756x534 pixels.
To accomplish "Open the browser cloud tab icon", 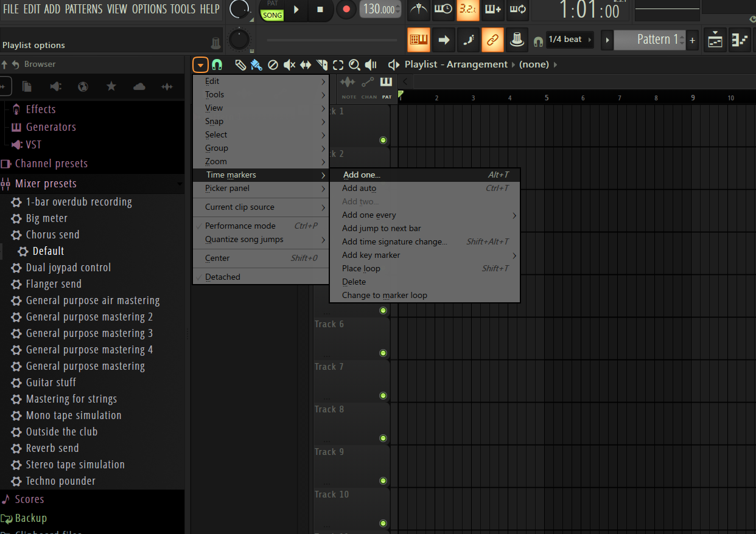I will (x=139, y=87).
